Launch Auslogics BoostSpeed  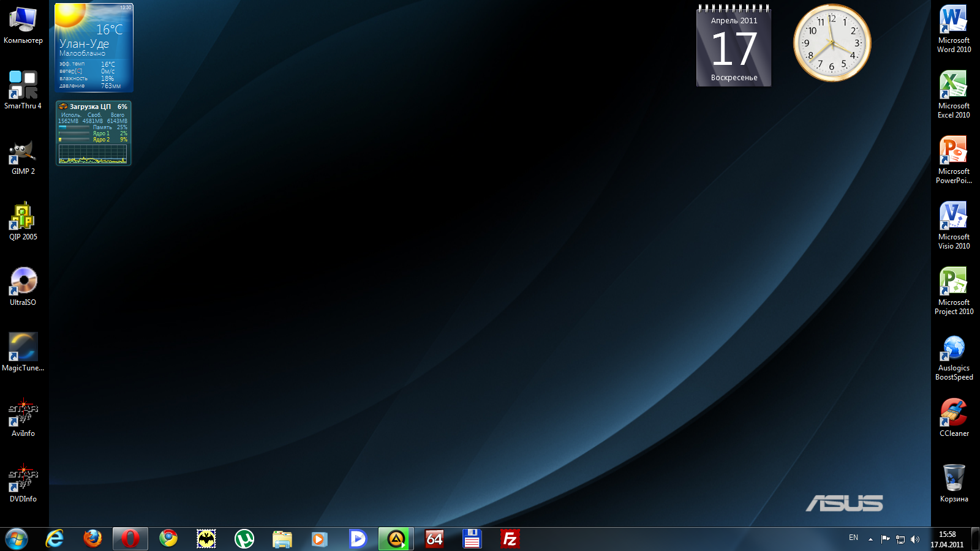[954, 357]
